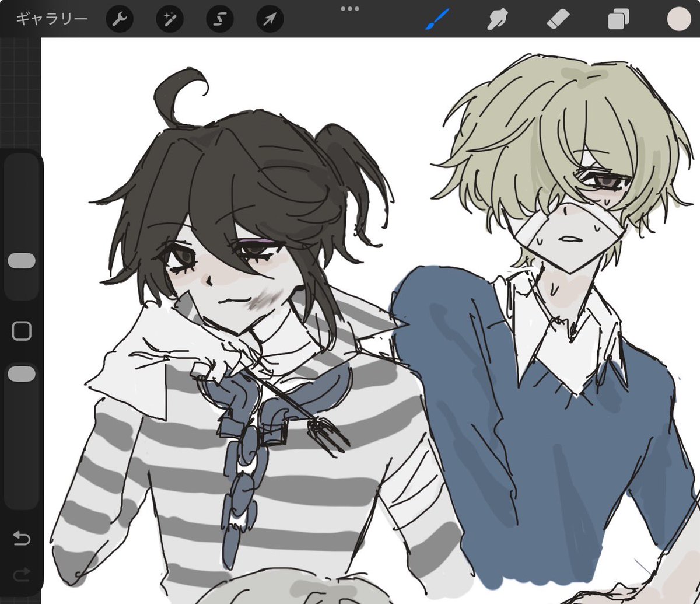Tap the three-dot multitasking indicator

[x=350, y=9]
